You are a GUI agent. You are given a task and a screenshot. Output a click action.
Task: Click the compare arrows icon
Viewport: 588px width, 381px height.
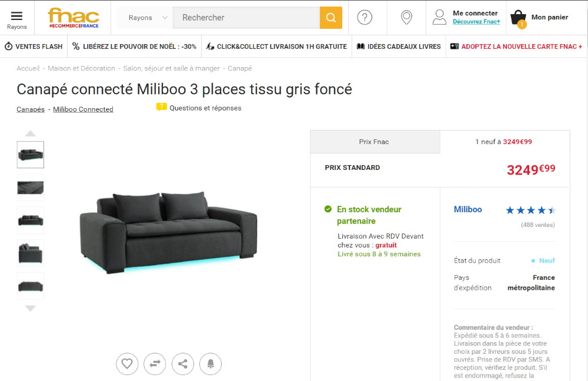(155, 364)
